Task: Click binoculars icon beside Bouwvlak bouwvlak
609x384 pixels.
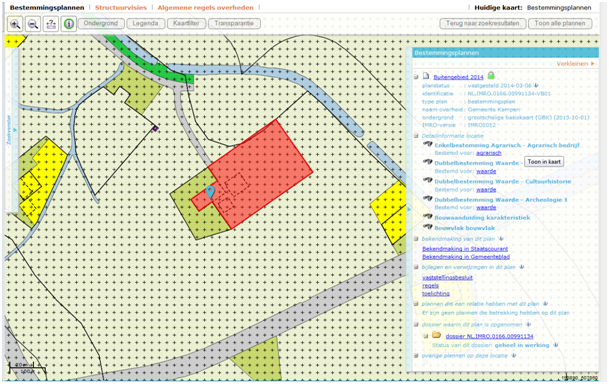Action: 428,227
